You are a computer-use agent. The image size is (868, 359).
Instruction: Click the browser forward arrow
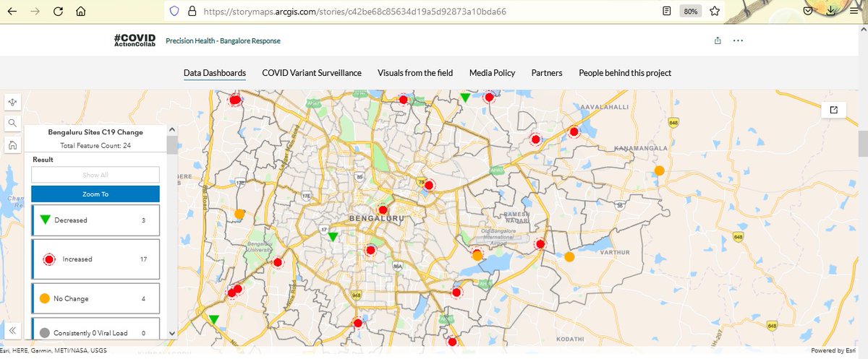pos(35,12)
